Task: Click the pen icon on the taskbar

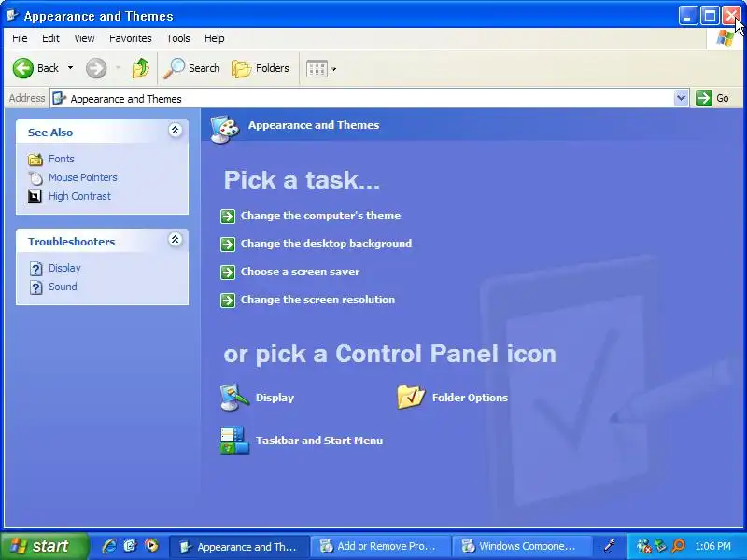Action: (610, 546)
